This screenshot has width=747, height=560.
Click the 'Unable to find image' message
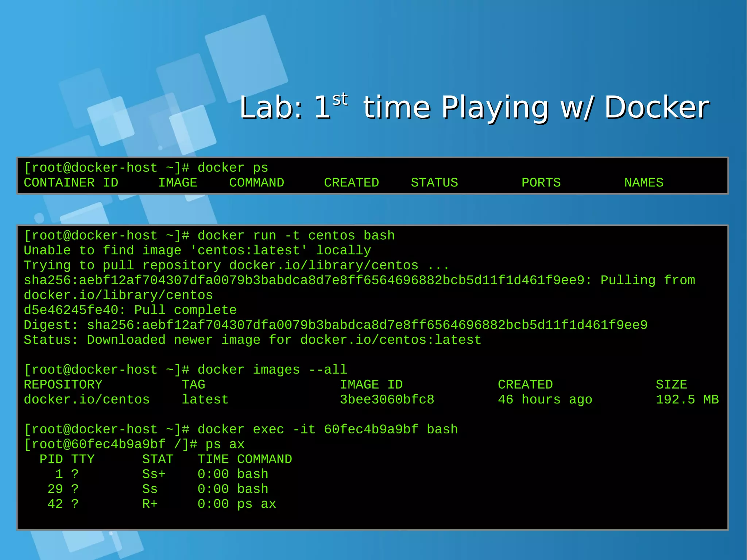pos(197,251)
